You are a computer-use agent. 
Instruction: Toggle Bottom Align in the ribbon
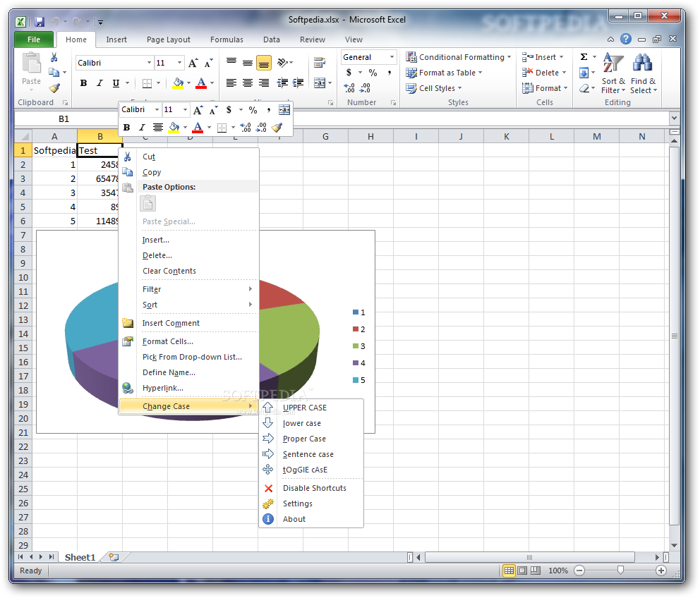(264, 63)
